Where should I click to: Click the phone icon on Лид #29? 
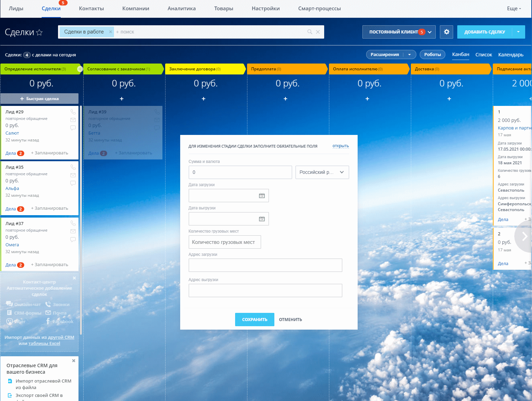click(x=73, y=112)
